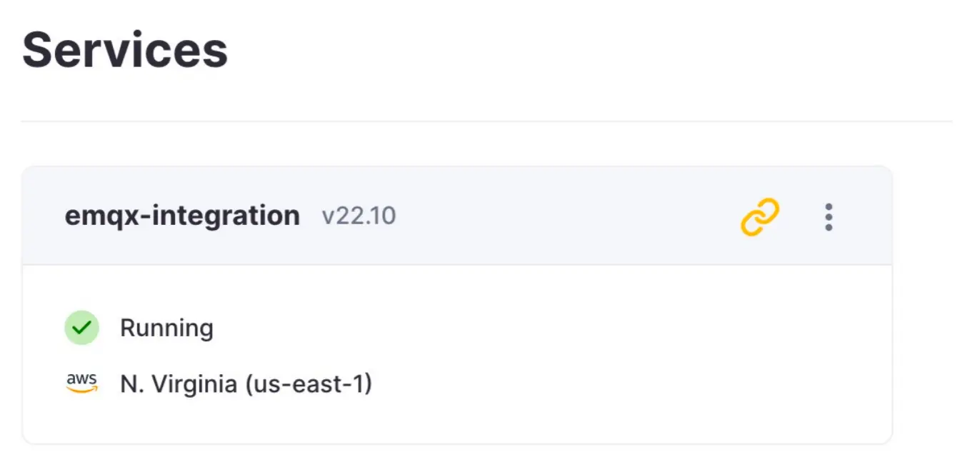Show more actions for emqx-integration
980x467 pixels.
(x=829, y=217)
